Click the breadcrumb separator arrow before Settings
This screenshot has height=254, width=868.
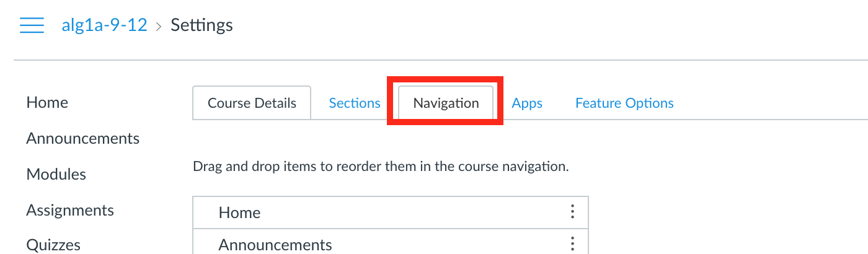159,25
